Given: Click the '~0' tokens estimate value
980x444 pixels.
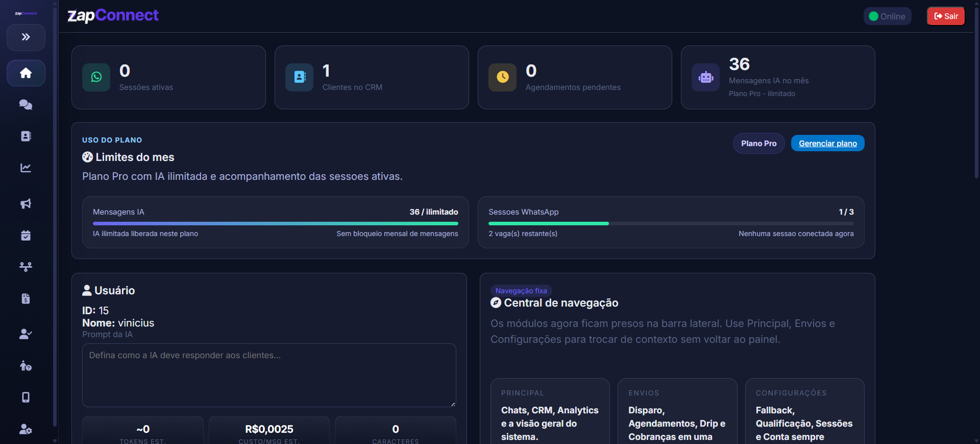Looking at the screenshot, I should [x=143, y=429].
